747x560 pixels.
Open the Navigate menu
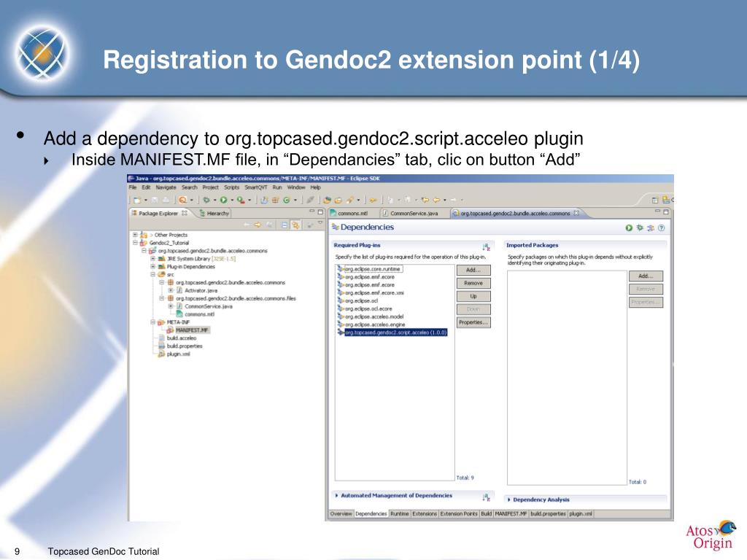tap(166, 187)
